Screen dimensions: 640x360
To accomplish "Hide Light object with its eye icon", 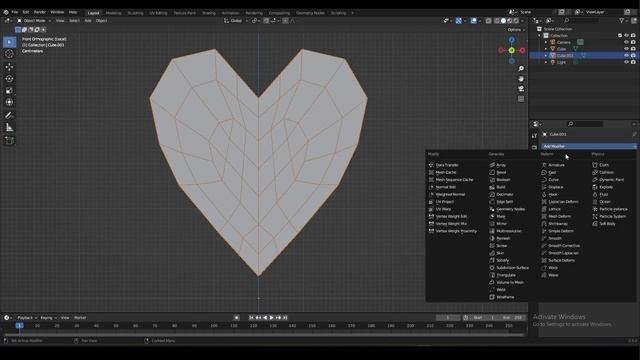I will coord(626,62).
